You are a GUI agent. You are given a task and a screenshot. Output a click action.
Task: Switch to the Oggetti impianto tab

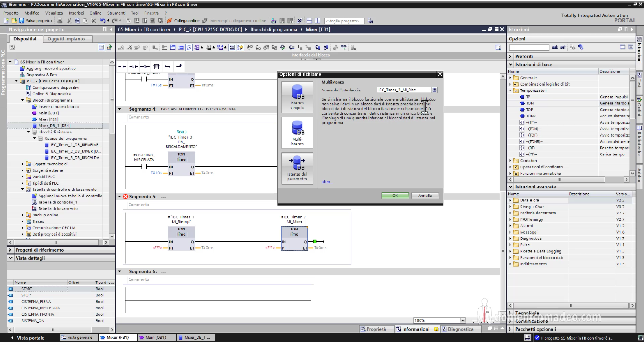click(x=66, y=39)
